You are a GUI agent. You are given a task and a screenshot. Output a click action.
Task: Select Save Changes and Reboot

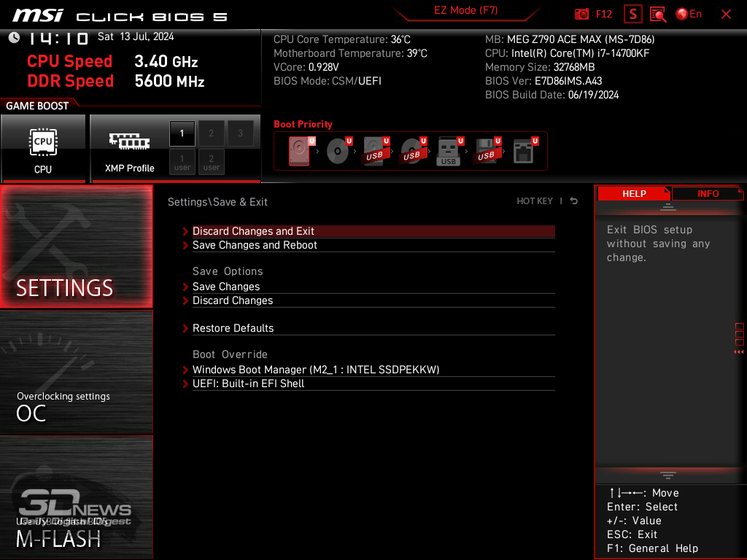coord(373,245)
